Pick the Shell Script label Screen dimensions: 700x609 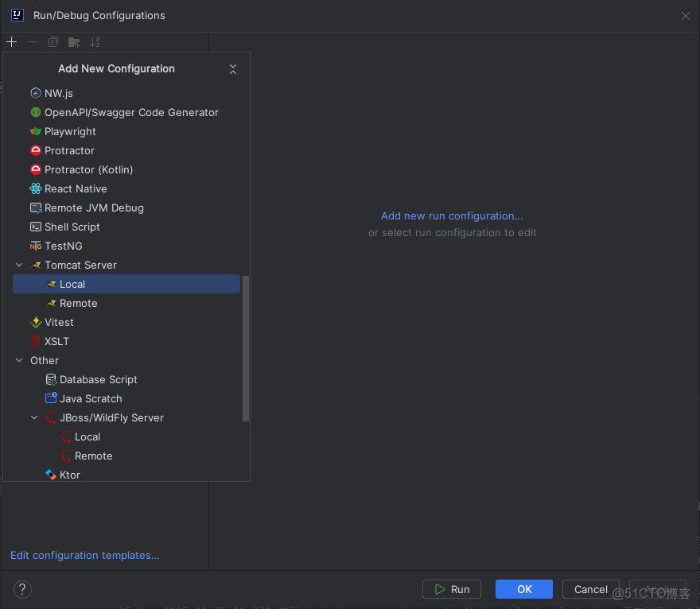[x=72, y=227]
